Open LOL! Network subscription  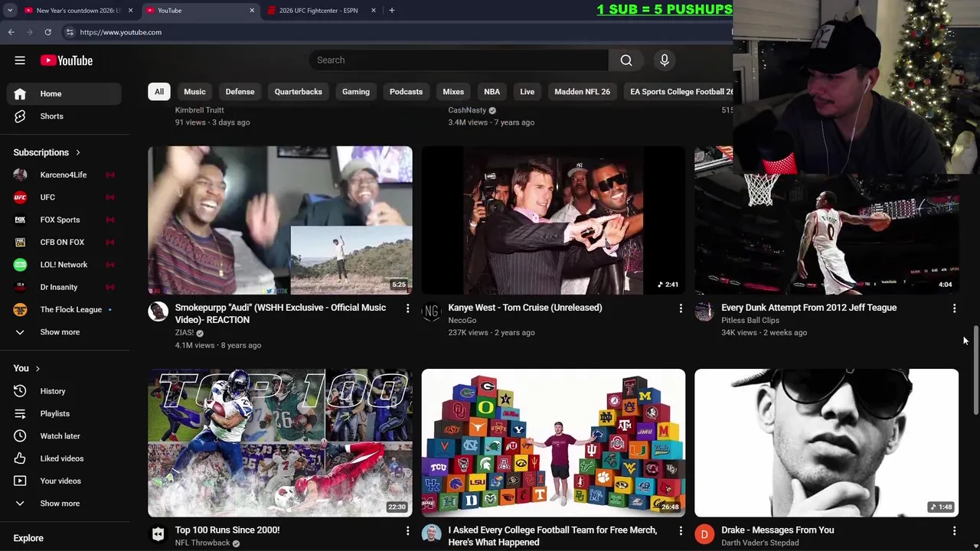pyautogui.click(x=64, y=265)
